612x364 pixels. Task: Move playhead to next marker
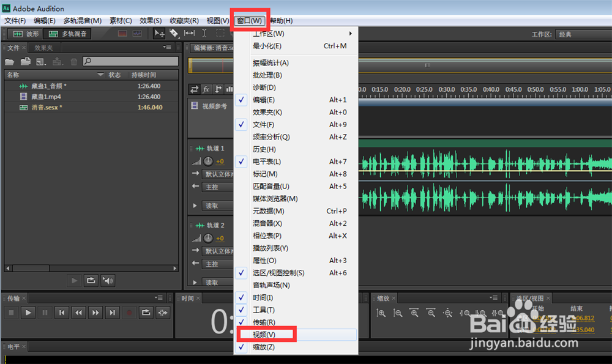tap(112, 313)
